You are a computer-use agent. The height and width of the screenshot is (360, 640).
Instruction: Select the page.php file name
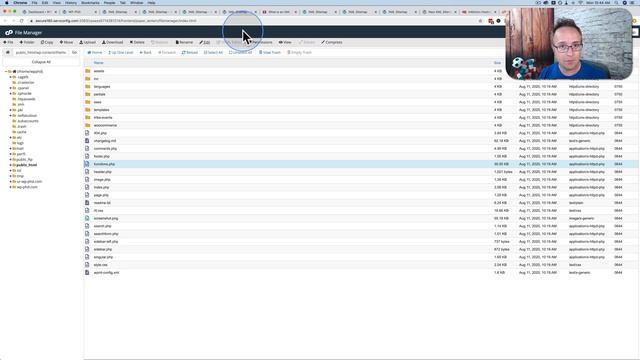(101, 195)
